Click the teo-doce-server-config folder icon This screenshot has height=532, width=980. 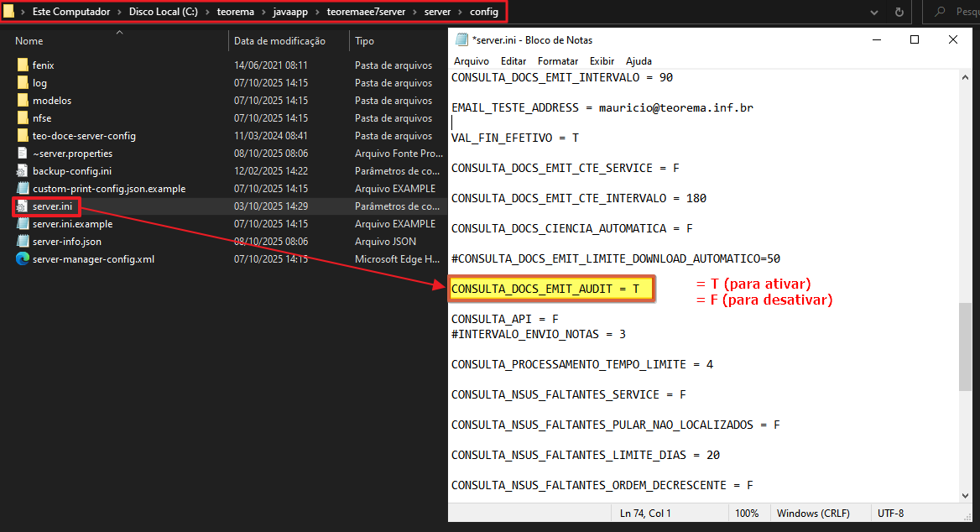click(x=23, y=136)
